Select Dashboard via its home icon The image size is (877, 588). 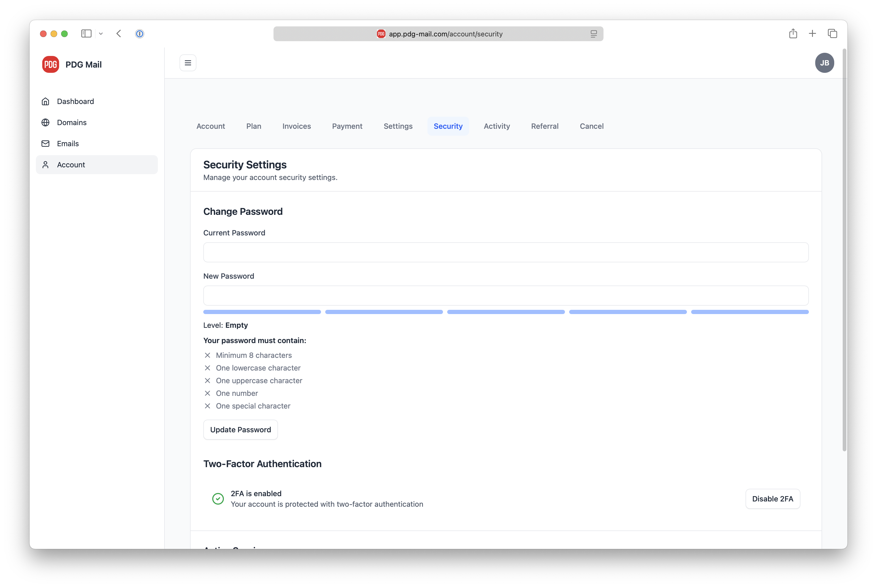pos(45,101)
